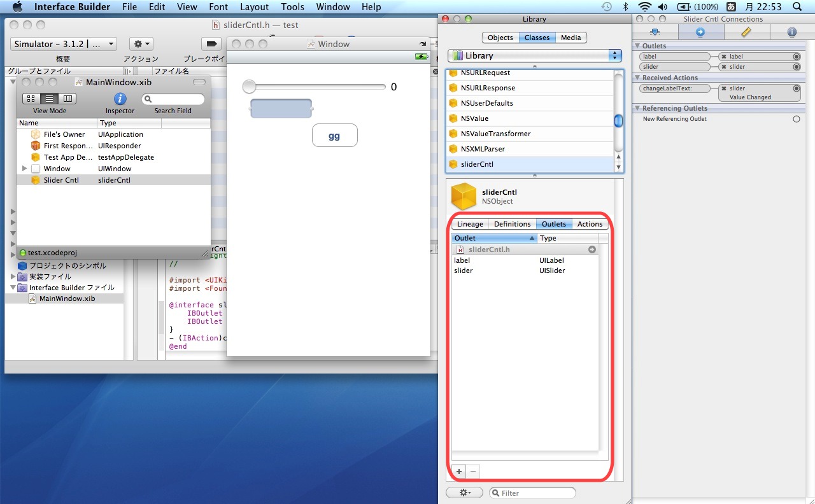Viewport: 815px width, 504px height.
Task: Open the Inspector from MainWindow.xib toolbar
Action: pos(120,99)
